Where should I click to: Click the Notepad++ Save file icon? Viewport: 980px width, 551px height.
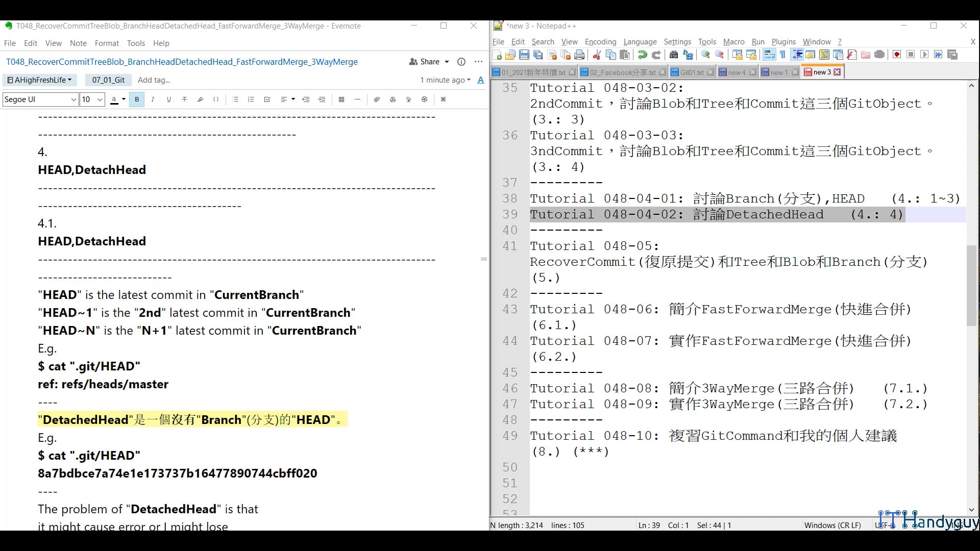pyautogui.click(x=524, y=55)
